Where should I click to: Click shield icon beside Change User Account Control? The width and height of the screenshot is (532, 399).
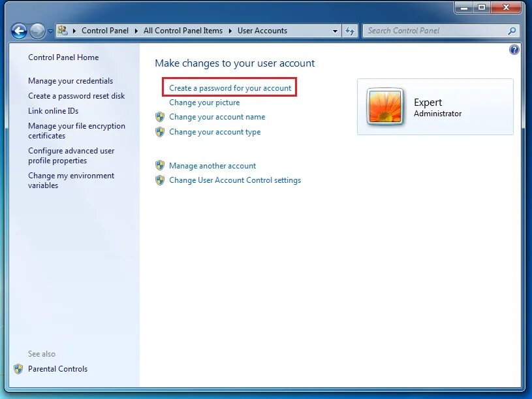pyautogui.click(x=160, y=180)
